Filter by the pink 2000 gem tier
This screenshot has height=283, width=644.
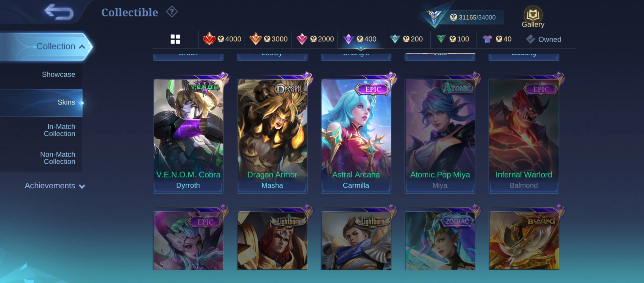315,39
